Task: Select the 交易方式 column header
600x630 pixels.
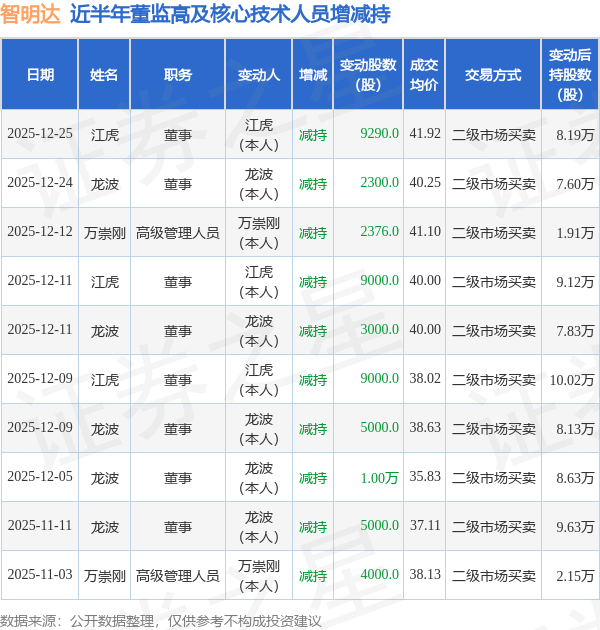Action: tap(493, 75)
